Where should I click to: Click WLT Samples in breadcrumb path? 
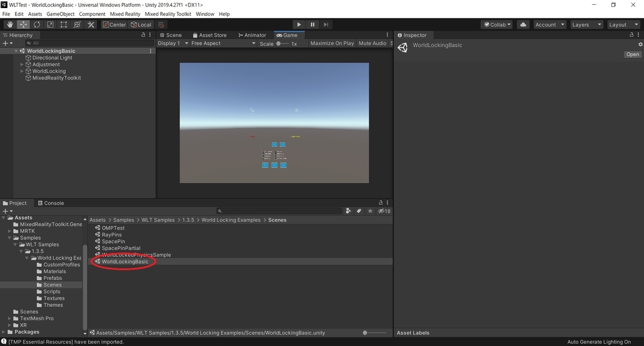pos(158,220)
